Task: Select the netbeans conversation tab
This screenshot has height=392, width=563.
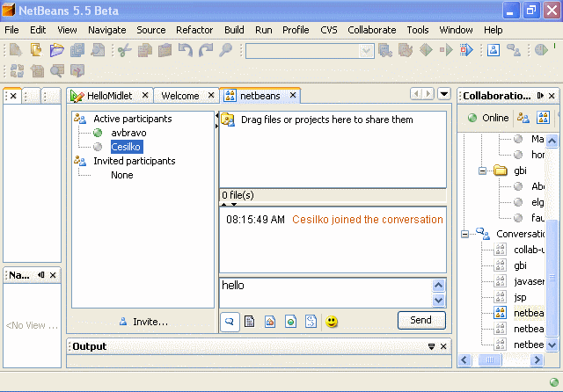Action: tap(260, 96)
